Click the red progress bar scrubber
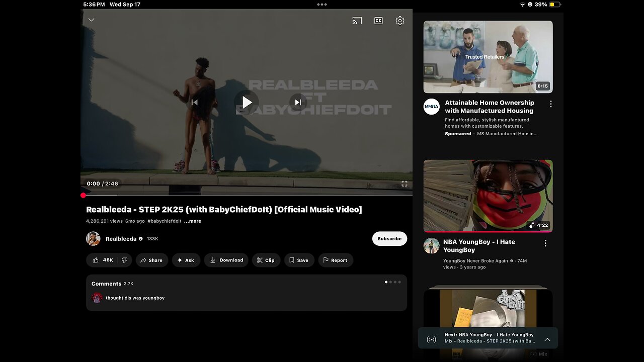This screenshot has width=644, height=362. 83,195
